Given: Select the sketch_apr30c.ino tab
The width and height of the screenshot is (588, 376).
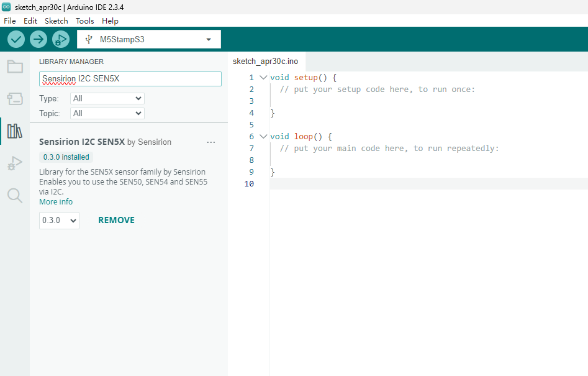Looking at the screenshot, I should click(266, 61).
